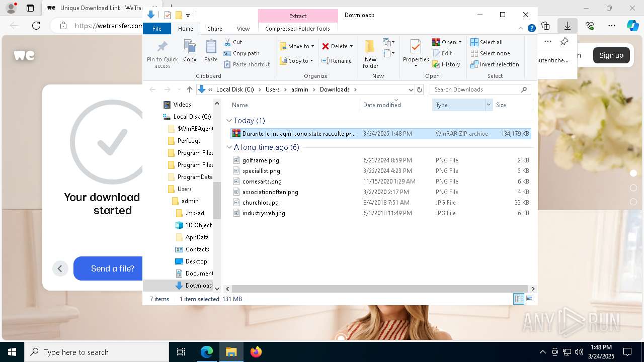Screen dimensions: 644x362
Task: Select golfsame.png file
Action: (261, 160)
